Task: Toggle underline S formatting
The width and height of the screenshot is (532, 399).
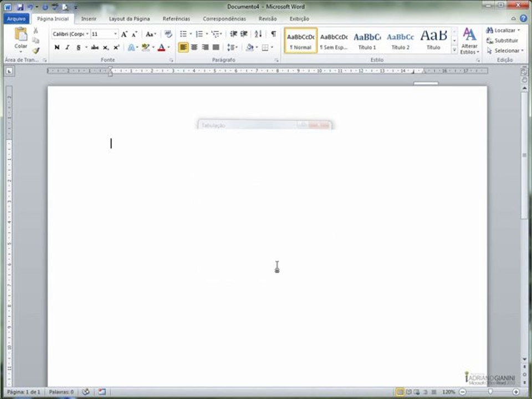Action: click(78, 48)
